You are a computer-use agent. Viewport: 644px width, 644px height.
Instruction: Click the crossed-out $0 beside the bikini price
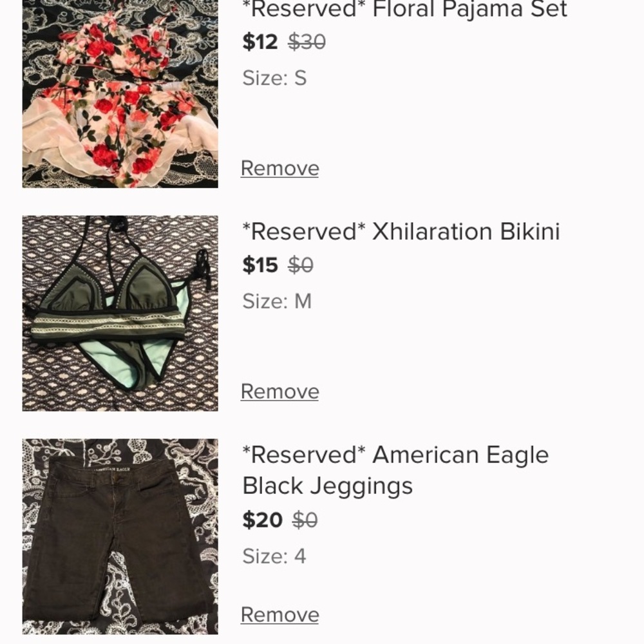click(x=301, y=264)
